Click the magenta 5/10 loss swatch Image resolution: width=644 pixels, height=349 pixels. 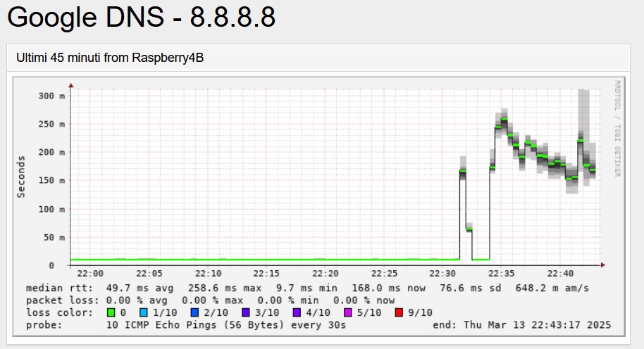tap(348, 312)
